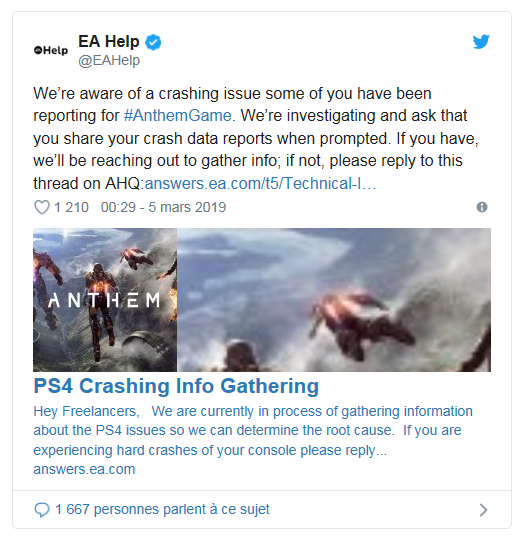This screenshot has width=522, height=540.
Task: Open the @EAHelp handle
Action: point(109,60)
